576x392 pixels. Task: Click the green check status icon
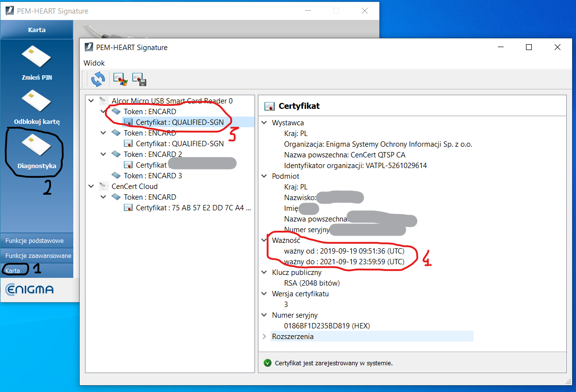[268, 363]
